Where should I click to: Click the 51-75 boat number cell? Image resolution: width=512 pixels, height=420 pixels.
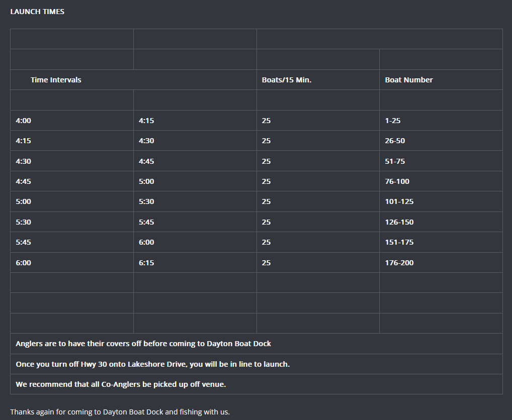pyautogui.click(x=395, y=161)
